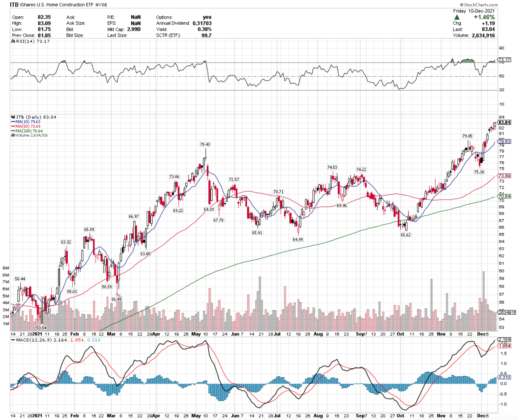This screenshot has width=518, height=420.
Task: Click the 69.96 August low label
Action: click(342, 206)
